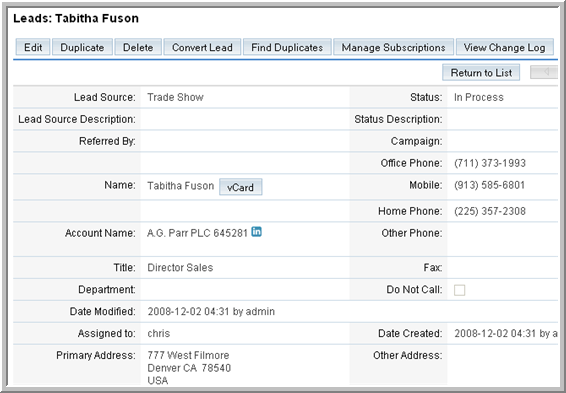
Task: Select address country USA
Action: coord(158,380)
